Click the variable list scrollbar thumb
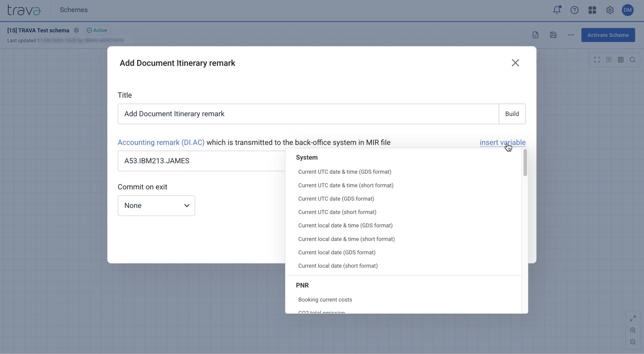Image resolution: width=644 pixels, height=354 pixels. click(525, 163)
